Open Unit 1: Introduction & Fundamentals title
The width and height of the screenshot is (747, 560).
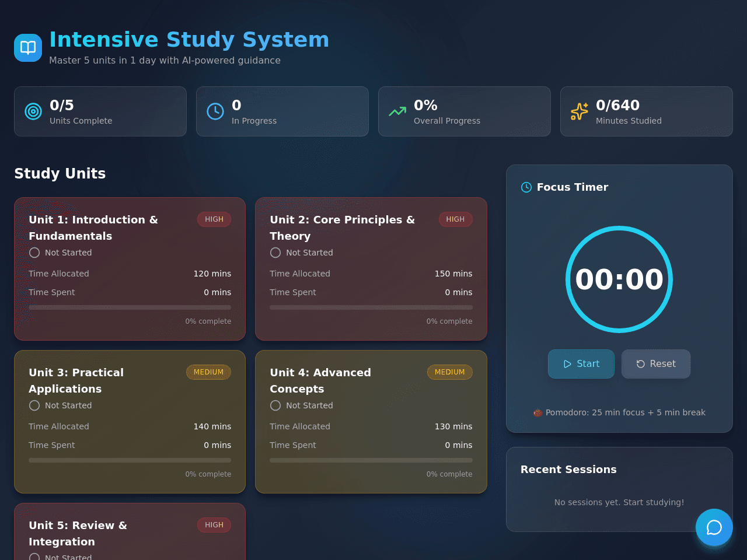coord(93,228)
